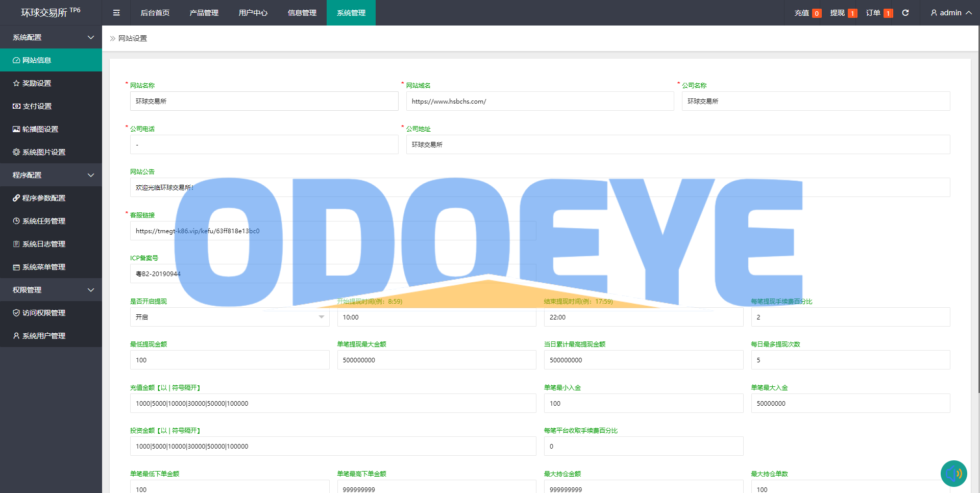Open 轮播图设置 in the sidebar

point(51,129)
